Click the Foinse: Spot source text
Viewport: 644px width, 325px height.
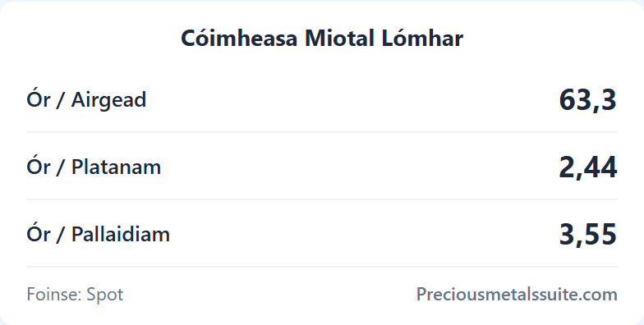click(75, 295)
